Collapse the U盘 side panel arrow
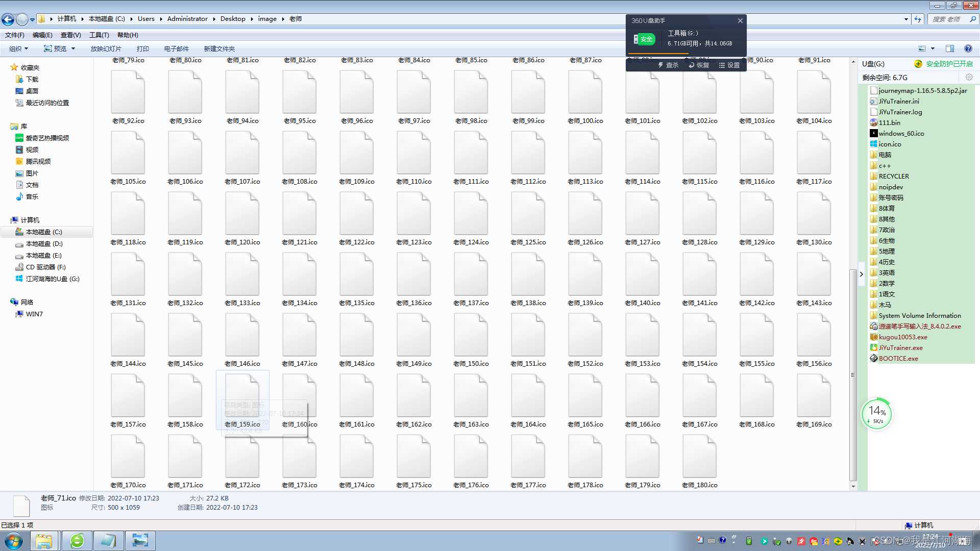This screenshot has height=551, width=980. (862, 274)
